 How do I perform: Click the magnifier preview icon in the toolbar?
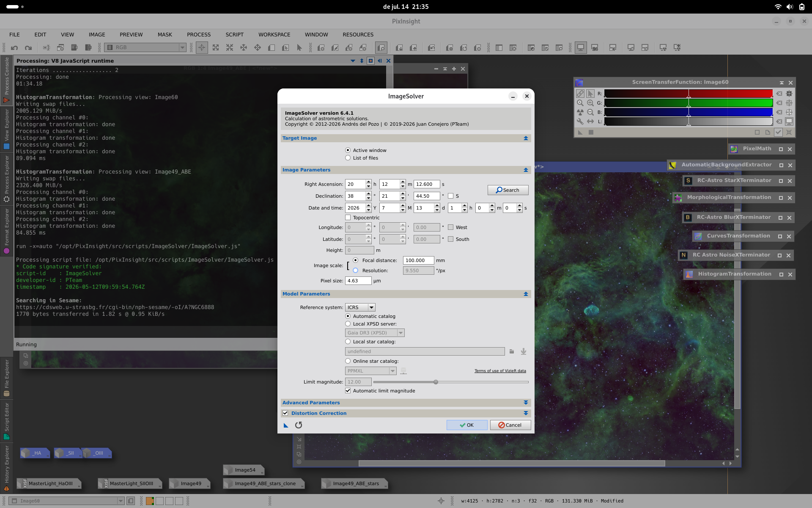point(381,48)
